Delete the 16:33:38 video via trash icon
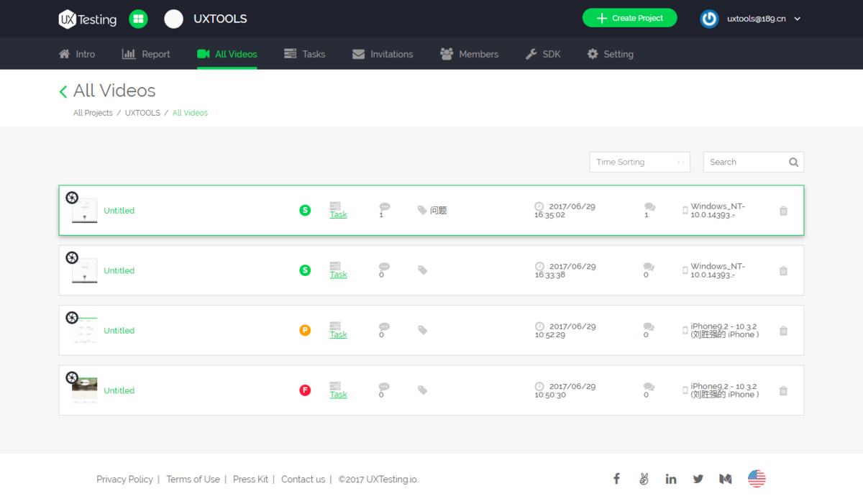 783,271
